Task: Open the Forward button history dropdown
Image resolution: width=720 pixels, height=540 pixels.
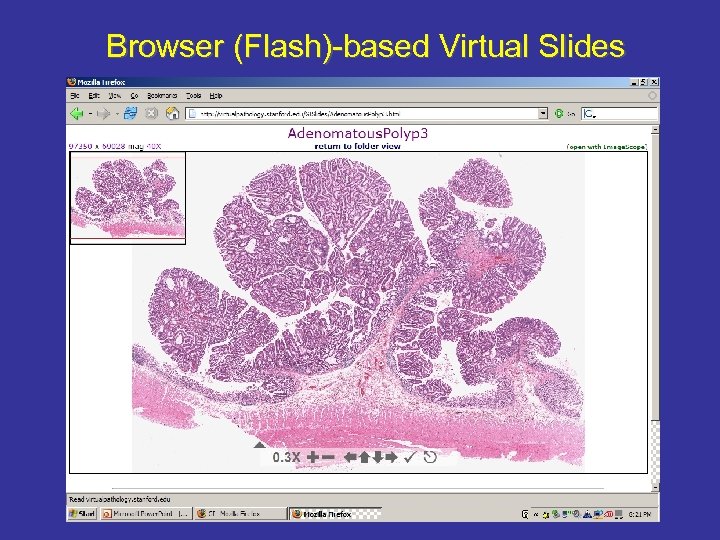Action: (117, 113)
